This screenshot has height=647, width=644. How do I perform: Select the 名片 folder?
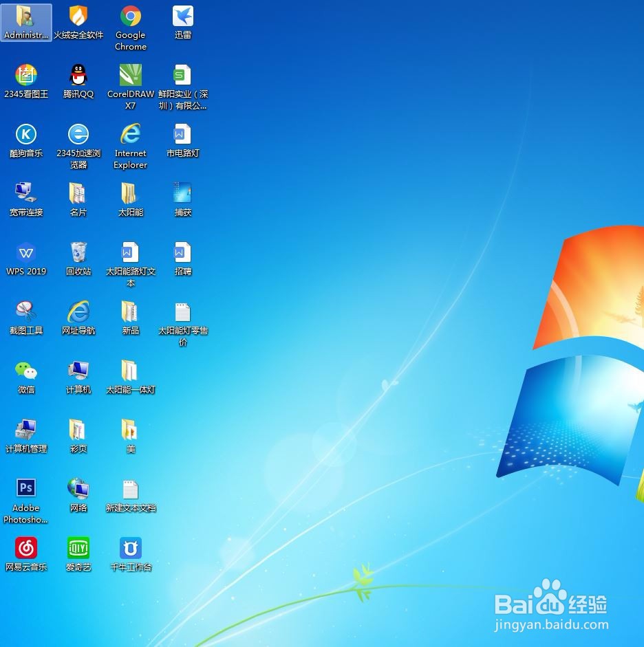[x=78, y=199]
